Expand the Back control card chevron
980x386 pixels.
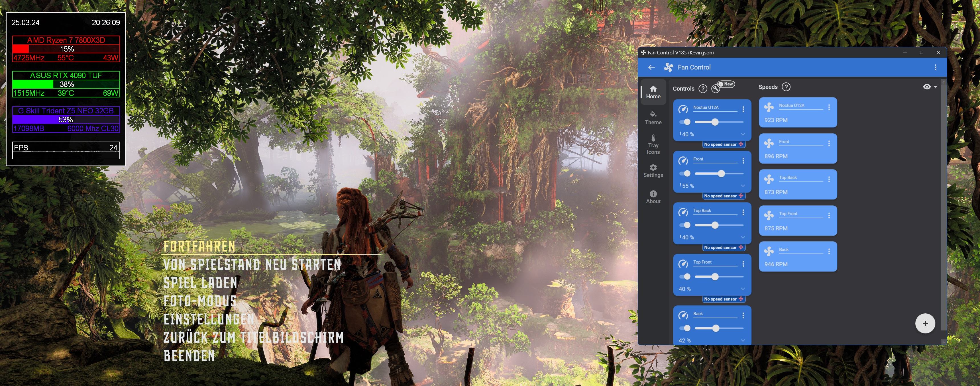pyautogui.click(x=743, y=340)
